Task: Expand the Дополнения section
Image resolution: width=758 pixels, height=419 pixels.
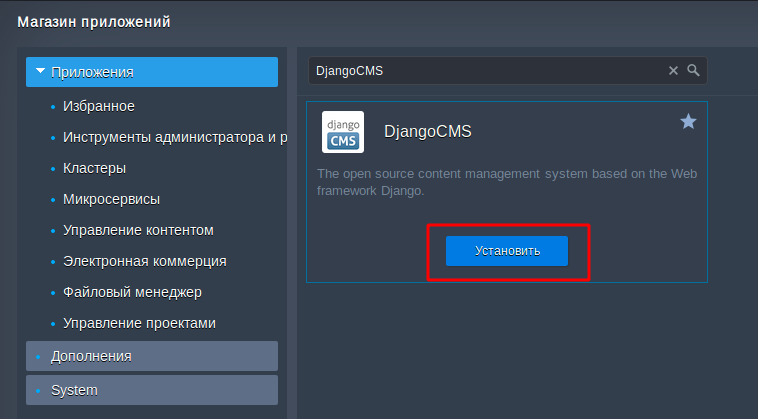Action: [x=152, y=356]
